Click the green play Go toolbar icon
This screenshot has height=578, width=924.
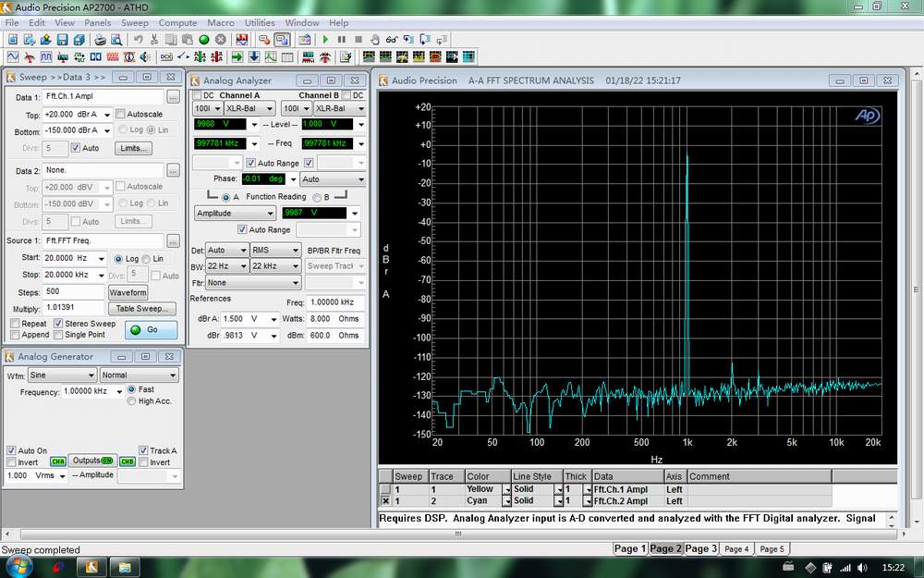325,40
